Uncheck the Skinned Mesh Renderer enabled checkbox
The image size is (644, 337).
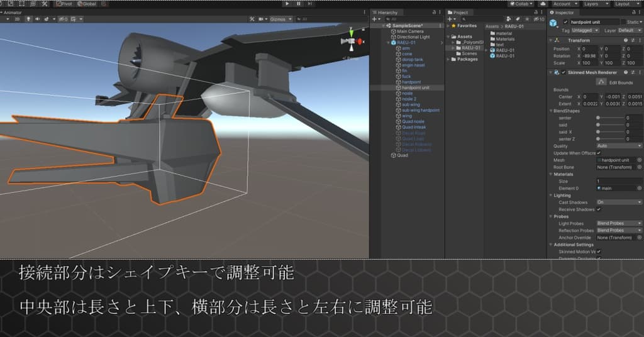pyautogui.click(x=565, y=72)
